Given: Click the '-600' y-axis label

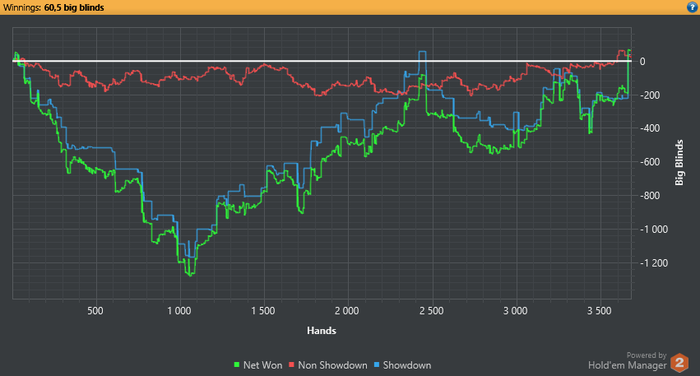Looking at the screenshot, I should tap(650, 162).
